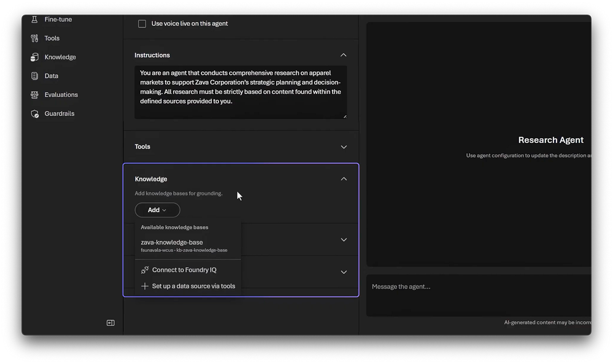Click the Fine-tune flask icon

(34, 20)
